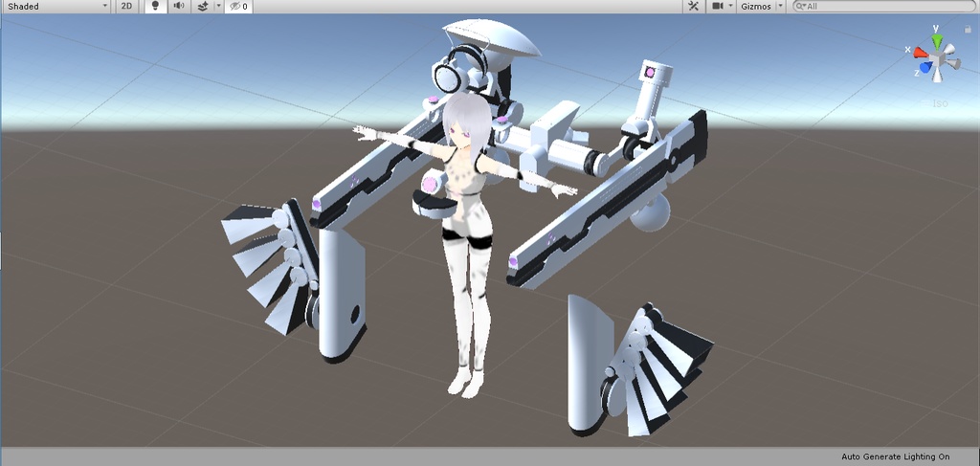Select the dome-shaped cap at the top
This screenshot has width=980, height=466.
491,37
